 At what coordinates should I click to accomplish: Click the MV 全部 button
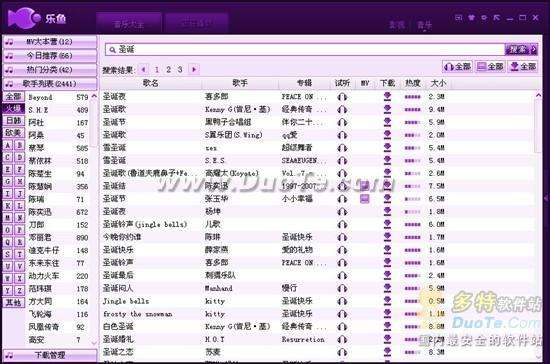(490, 66)
